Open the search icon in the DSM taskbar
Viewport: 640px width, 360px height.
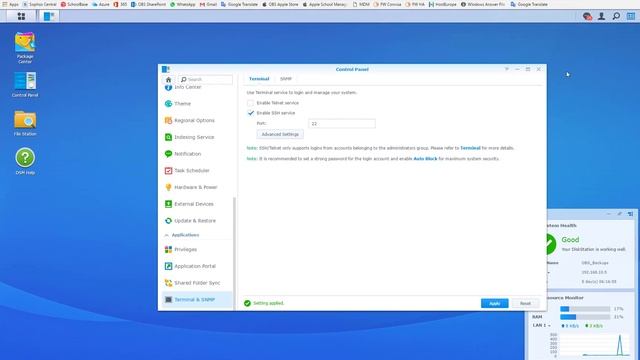[616, 16]
